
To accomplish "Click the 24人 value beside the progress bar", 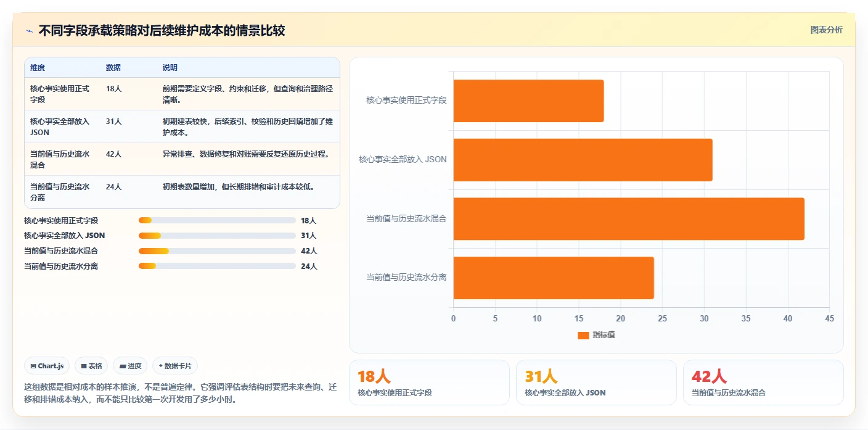I will pyautogui.click(x=309, y=267).
